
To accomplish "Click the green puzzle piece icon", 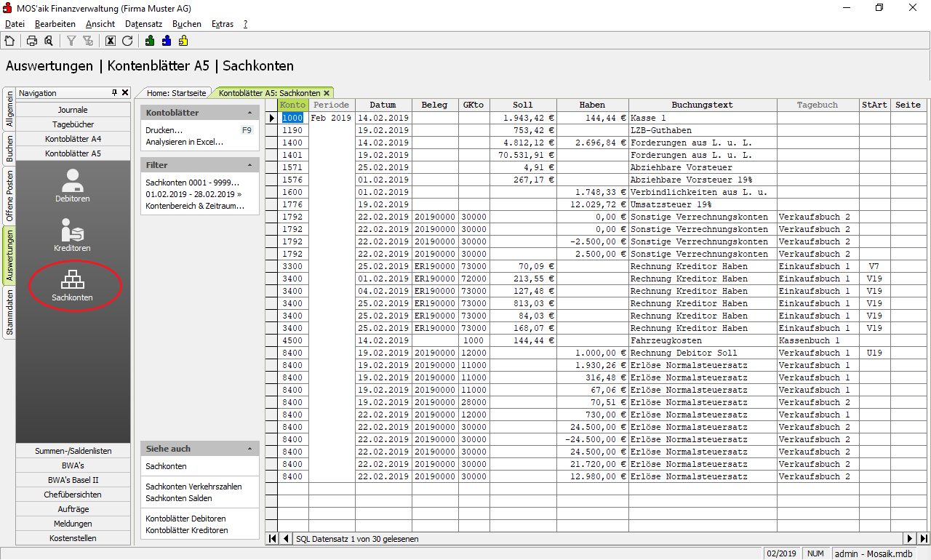I will tap(150, 41).
